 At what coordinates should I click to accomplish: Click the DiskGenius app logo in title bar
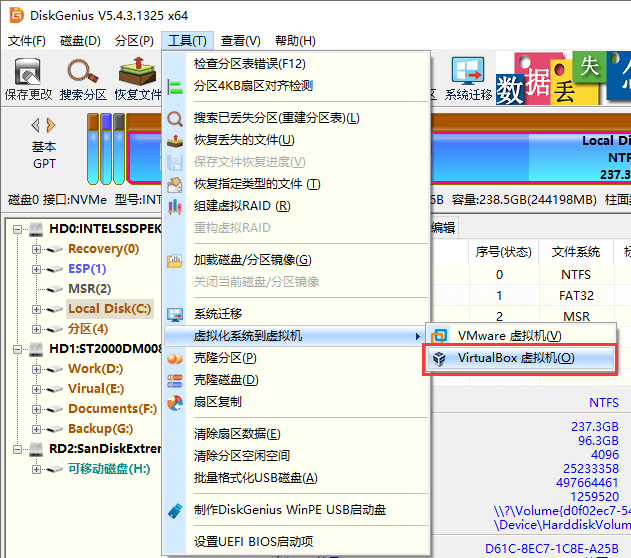click(x=16, y=15)
